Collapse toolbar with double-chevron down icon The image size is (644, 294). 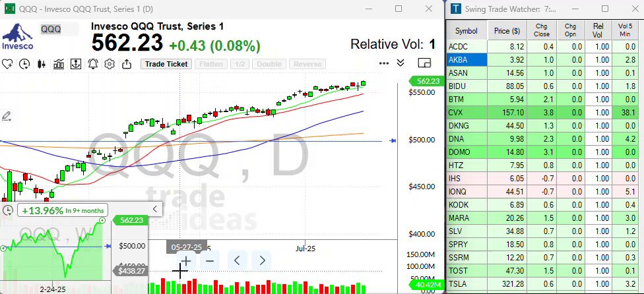(401, 63)
